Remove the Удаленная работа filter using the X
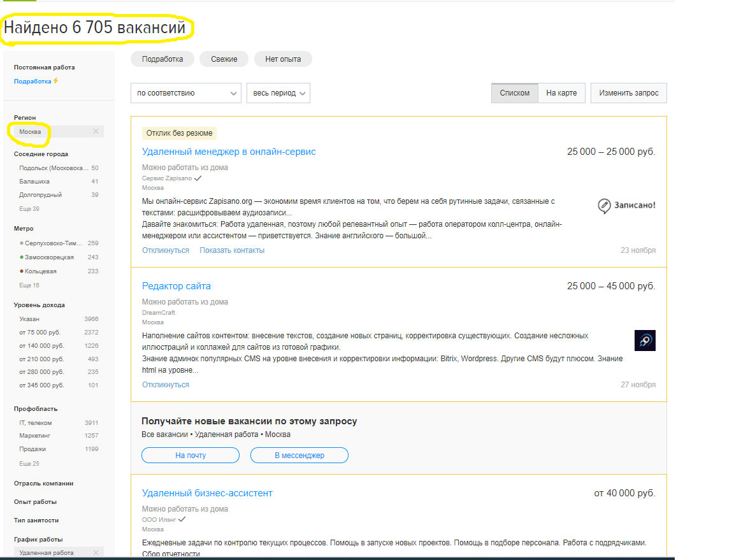734x560 pixels. 96,552
